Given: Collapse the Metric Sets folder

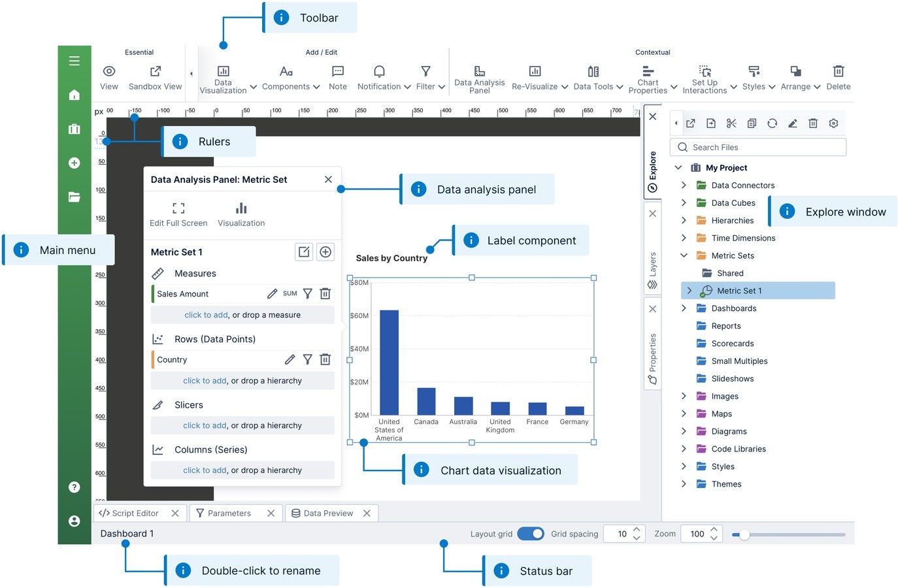Looking at the screenshot, I should pyautogui.click(x=684, y=255).
